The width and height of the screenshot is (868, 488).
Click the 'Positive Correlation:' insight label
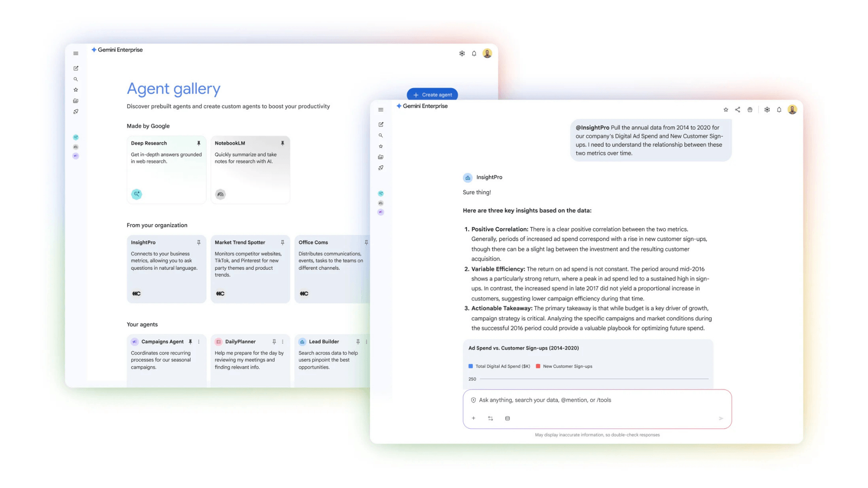[500, 230]
